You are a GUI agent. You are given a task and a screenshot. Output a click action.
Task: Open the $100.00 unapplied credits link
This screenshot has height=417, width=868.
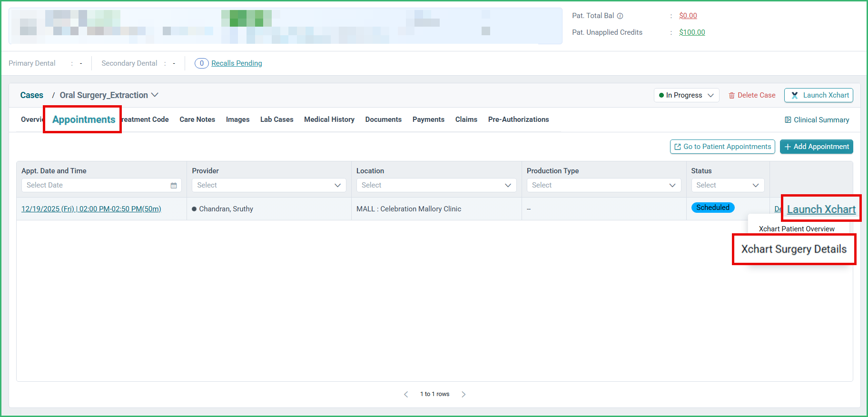tap(692, 32)
